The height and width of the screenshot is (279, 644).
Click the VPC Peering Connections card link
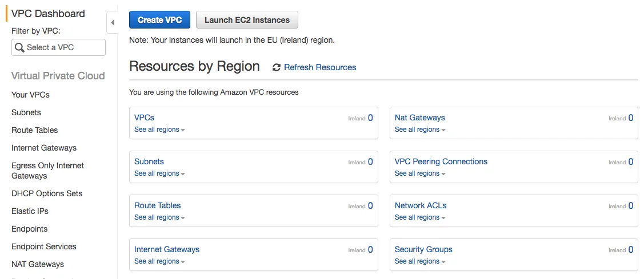441,161
